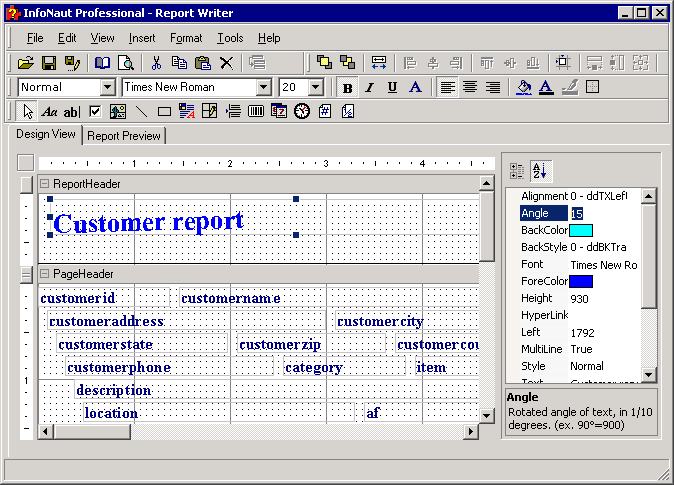This screenshot has height=485, width=674.
Task: Open the Tools menu
Action: tap(230, 38)
